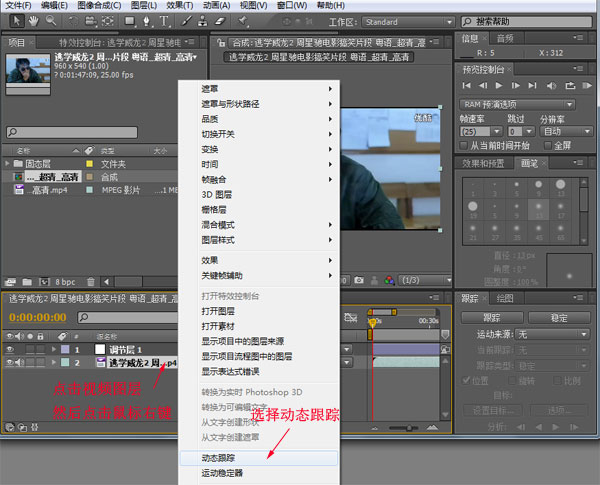The height and width of the screenshot is (485, 600).
Task: Click the 稳定 button
Action: (x=559, y=318)
